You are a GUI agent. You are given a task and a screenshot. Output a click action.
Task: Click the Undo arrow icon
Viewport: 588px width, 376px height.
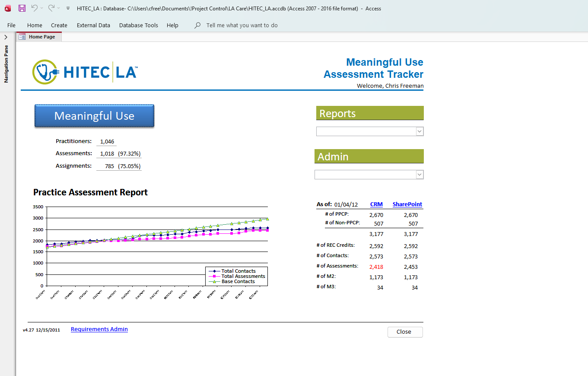34,8
